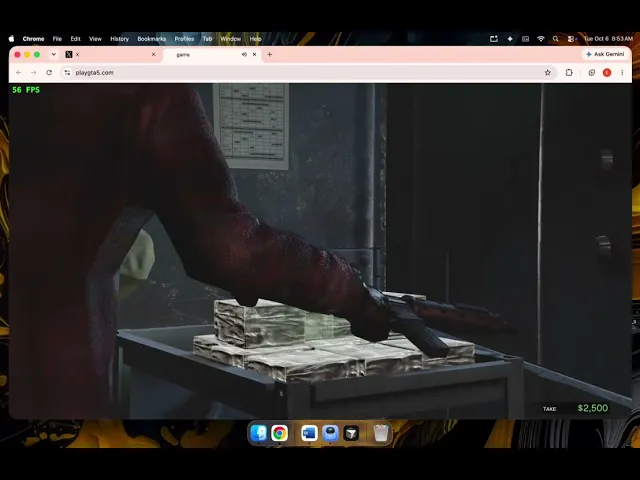Image resolution: width=640 pixels, height=480 pixels.
Task: Open Microsoft Word from the Dock
Action: (x=309, y=433)
